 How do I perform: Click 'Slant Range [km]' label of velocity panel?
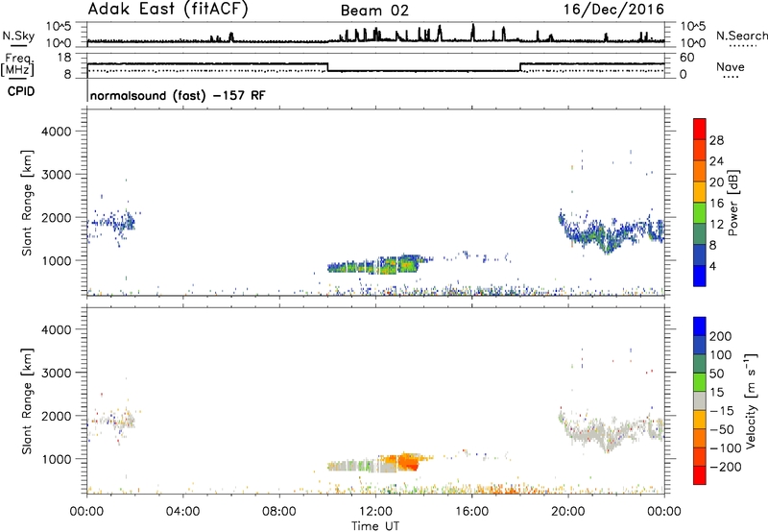click(x=27, y=401)
